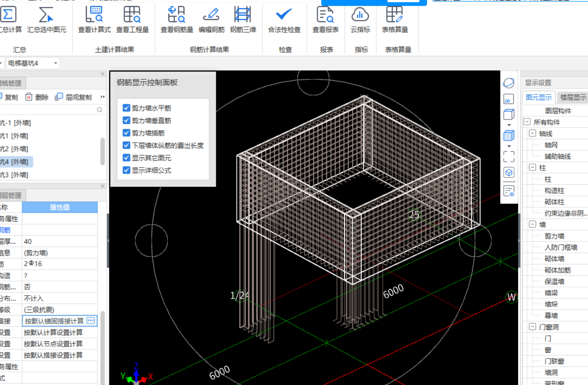Click the wireframe cube view icon
The image size is (588, 385).
click(509, 115)
